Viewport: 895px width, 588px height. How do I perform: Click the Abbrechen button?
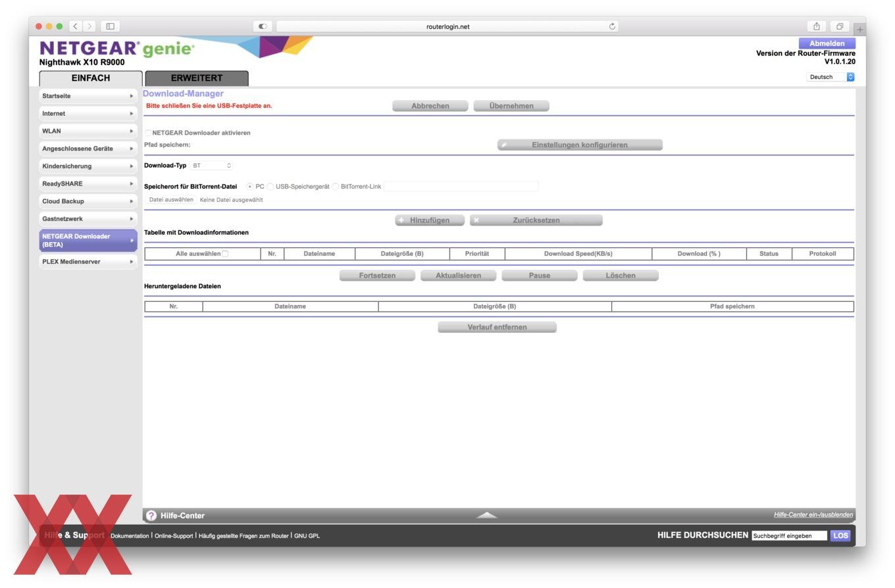pos(430,106)
